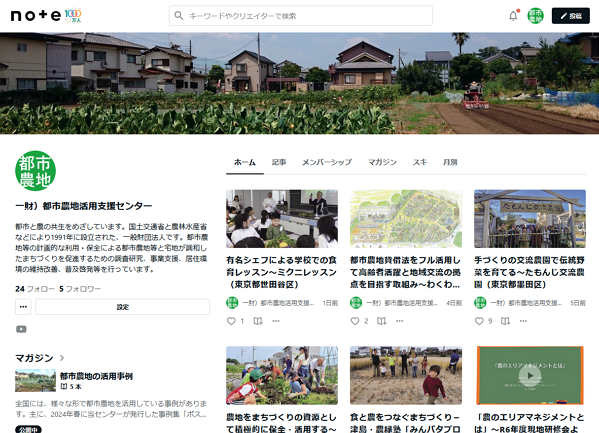The height and width of the screenshot is (433, 599).
Task: Switch to the メンバーシップ tab
Action: point(327,162)
